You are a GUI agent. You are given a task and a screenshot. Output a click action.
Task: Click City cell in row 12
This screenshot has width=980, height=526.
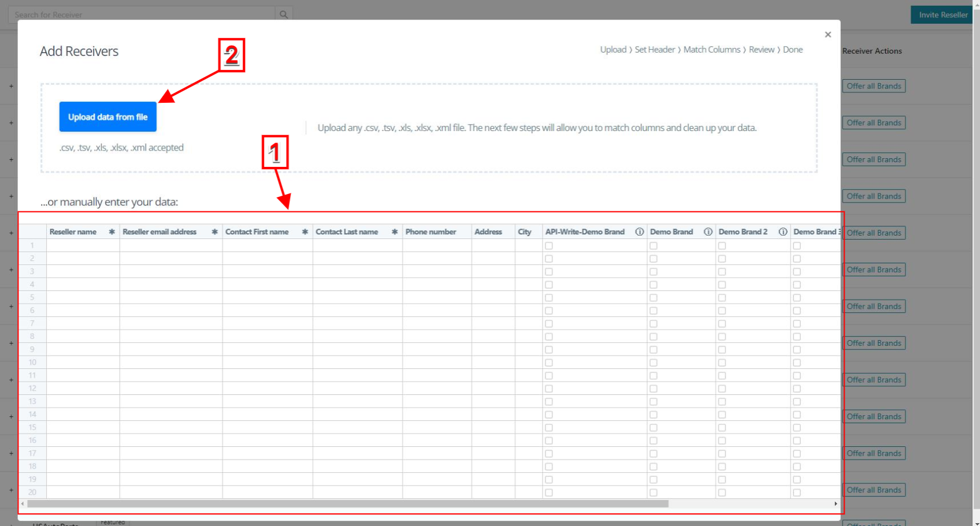click(529, 388)
